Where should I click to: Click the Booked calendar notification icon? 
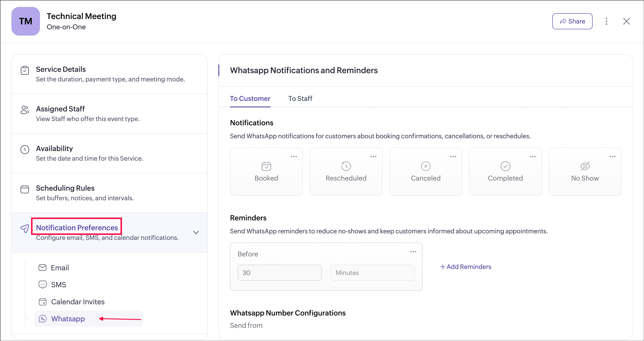click(266, 166)
